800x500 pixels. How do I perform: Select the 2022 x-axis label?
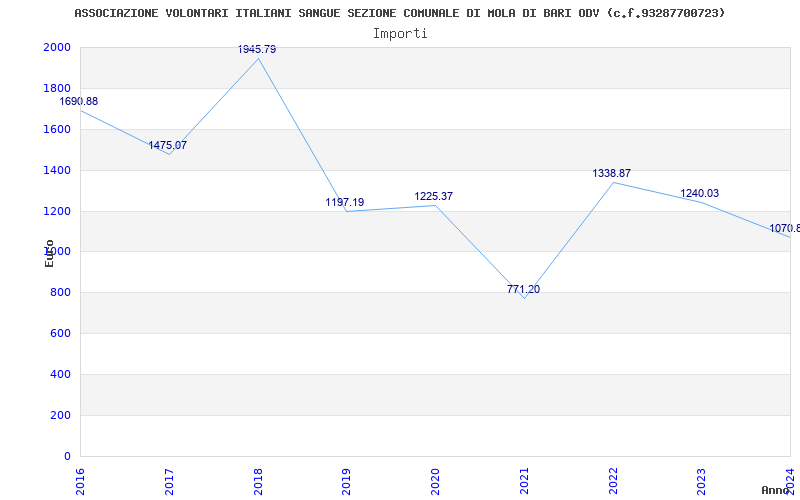[x=613, y=481]
